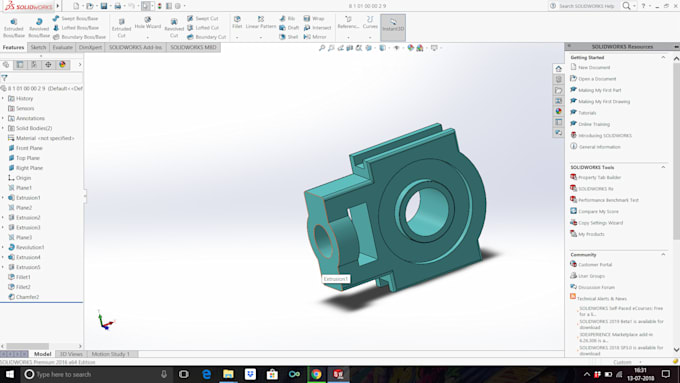Viewport: 680px width, 383px height.
Task: Expand the History tree node
Action: (3, 98)
